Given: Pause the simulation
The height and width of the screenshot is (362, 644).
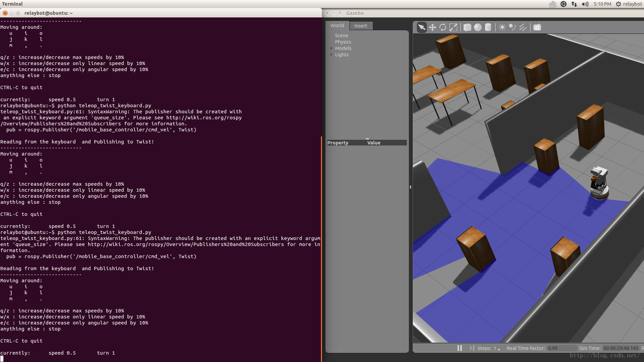Looking at the screenshot, I should (460, 348).
